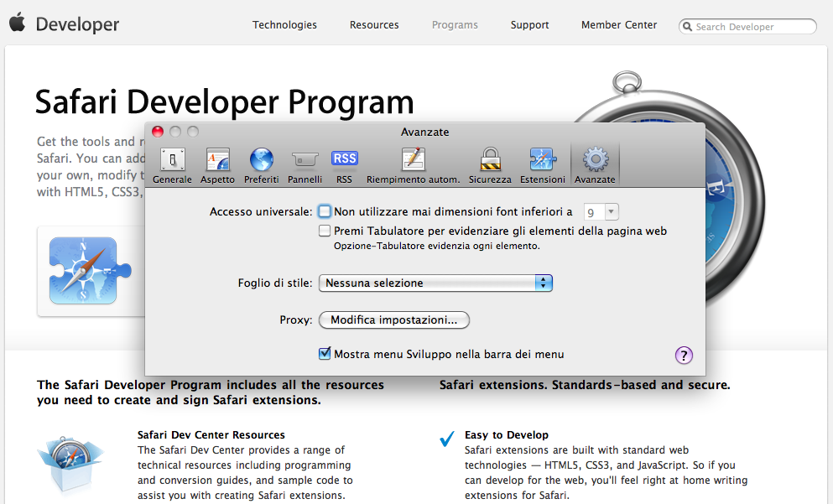Close the Avanzate preferences window
833x504 pixels.
[158, 132]
